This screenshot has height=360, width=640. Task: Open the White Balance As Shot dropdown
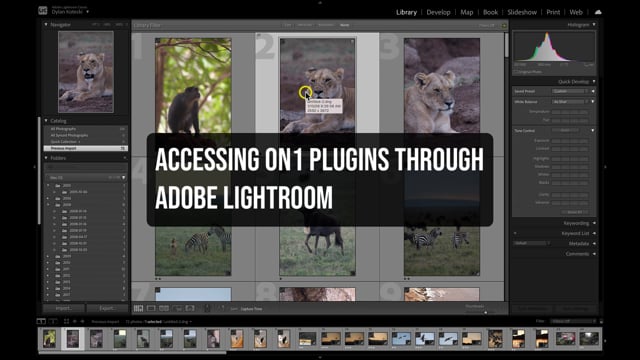(570, 102)
